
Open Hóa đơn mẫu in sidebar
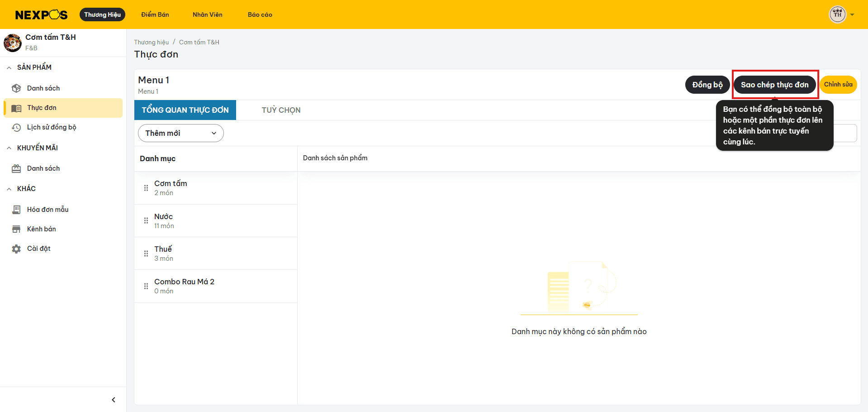[x=63, y=210]
